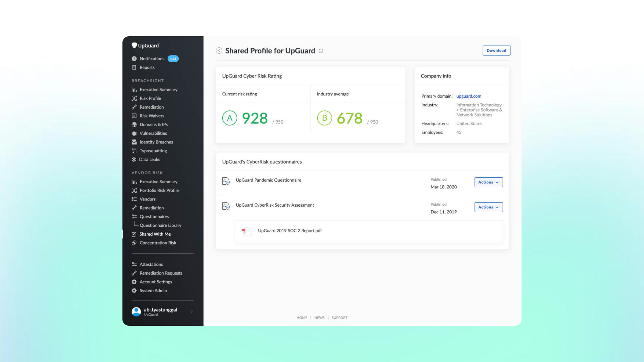Click the NEWS footer link
This screenshot has width=644, height=362.
tap(319, 317)
